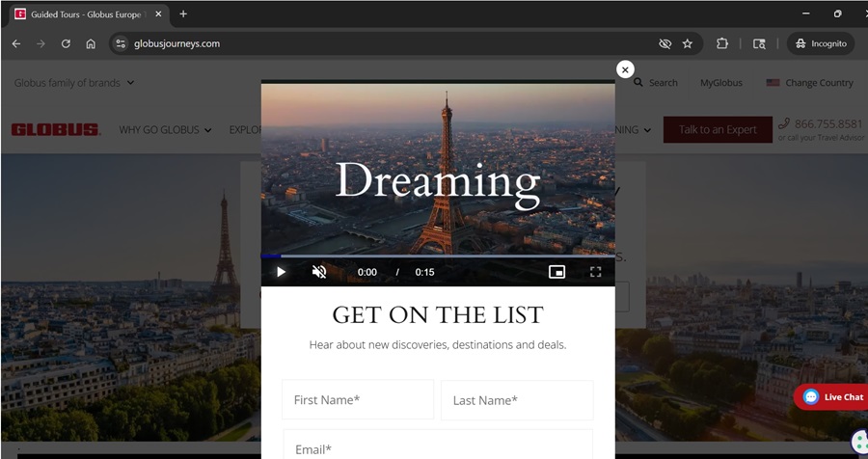The width and height of the screenshot is (868, 459).
Task: Open the browser home page
Action: [91, 43]
